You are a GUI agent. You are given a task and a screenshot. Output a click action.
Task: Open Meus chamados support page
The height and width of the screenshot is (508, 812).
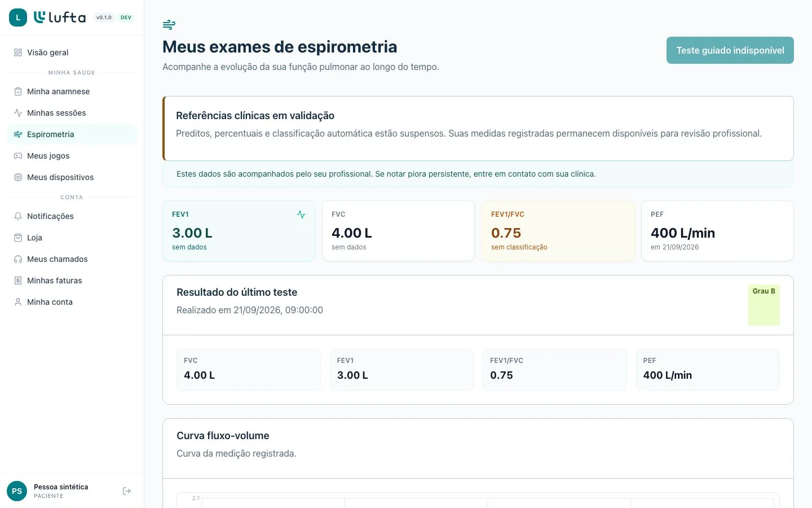click(72, 259)
